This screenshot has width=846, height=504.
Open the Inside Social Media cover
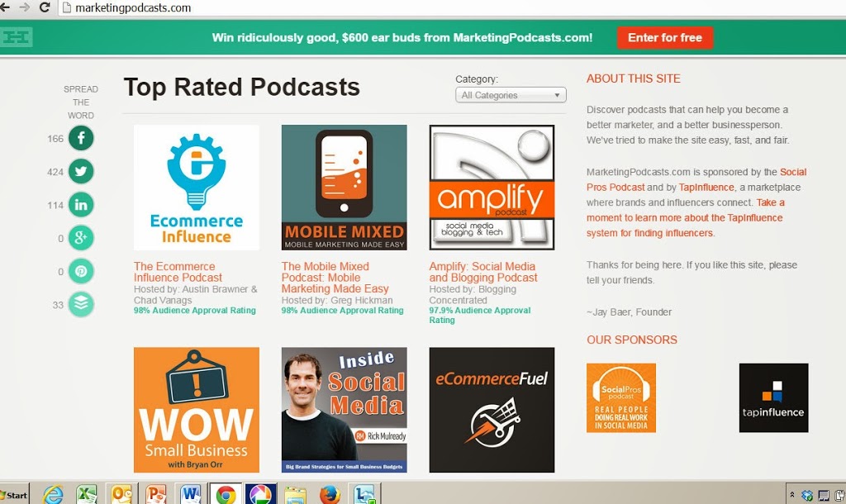(x=345, y=410)
